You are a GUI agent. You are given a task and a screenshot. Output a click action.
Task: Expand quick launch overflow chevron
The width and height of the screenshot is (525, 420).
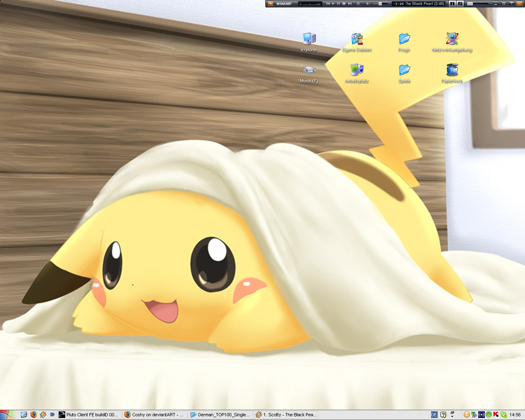point(52,415)
